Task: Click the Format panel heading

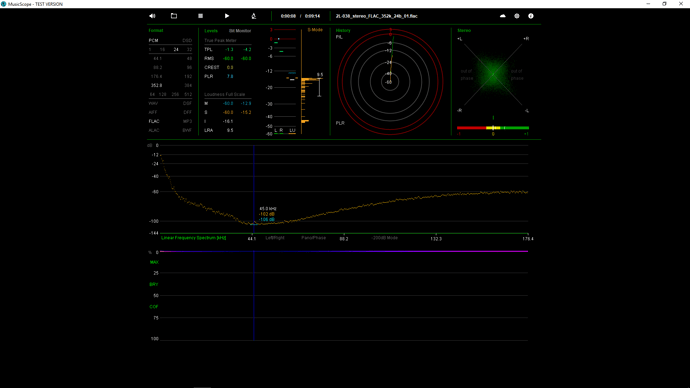Action: click(x=156, y=30)
